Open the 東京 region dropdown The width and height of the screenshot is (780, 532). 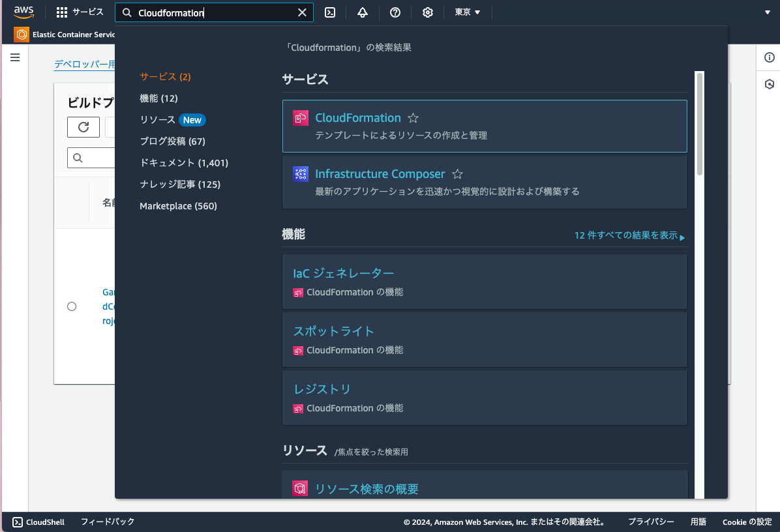468,12
